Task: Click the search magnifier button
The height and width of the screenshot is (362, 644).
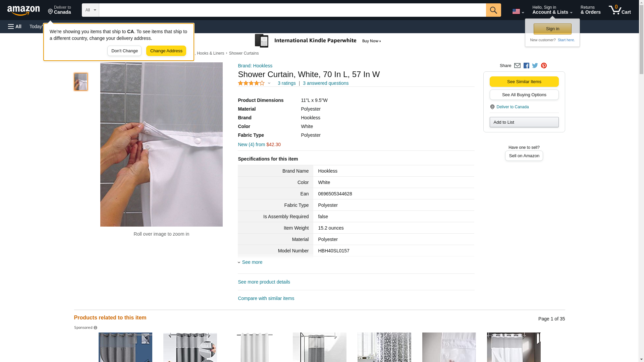Action: (493, 10)
